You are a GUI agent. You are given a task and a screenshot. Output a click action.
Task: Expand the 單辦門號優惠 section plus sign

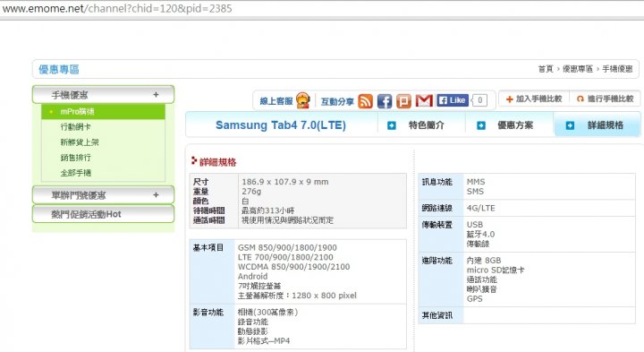tap(156, 195)
